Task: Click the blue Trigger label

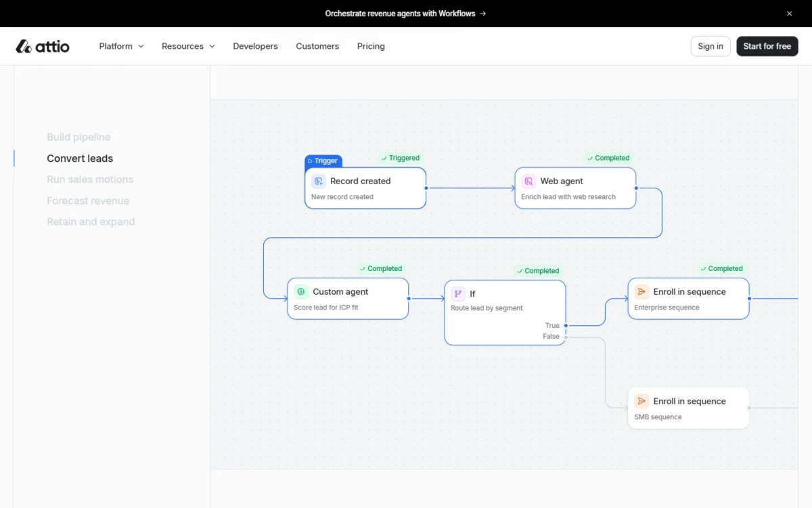Action: pos(323,161)
